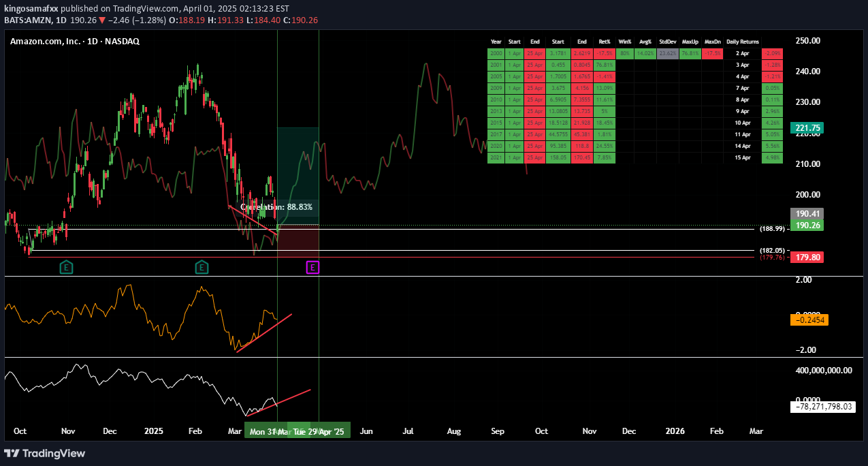The height and width of the screenshot is (466, 868).
Task: Click the gray StdDev 23.62% cell
Action: (x=667, y=53)
